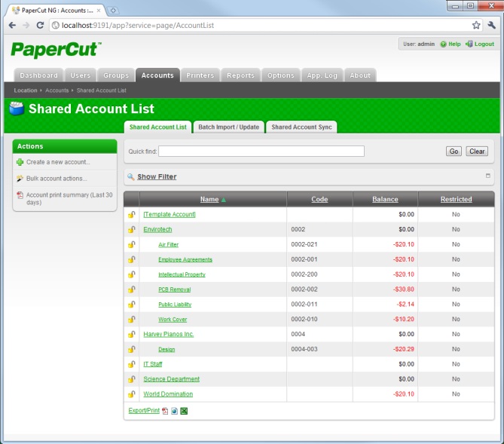Toggle the filter panel using the right-side collapse icon
This screenshot has width=504, height=444.
click(487, 176)
